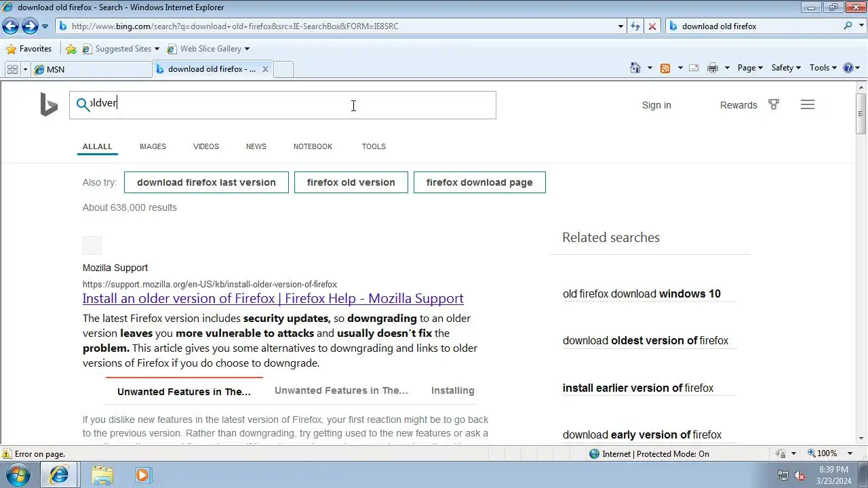Viewport: 868px width, 488px height.
Task: Open the TOOLS filter option
Action: tap(374, 146)
